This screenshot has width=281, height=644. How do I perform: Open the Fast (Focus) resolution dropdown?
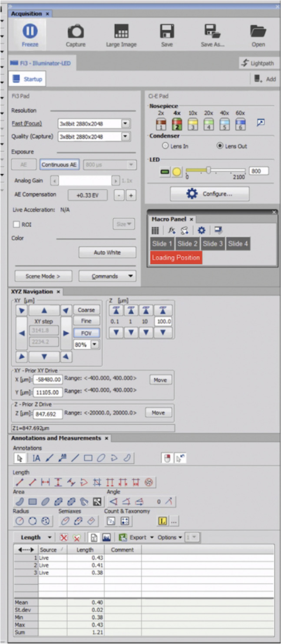click(126, 124)
